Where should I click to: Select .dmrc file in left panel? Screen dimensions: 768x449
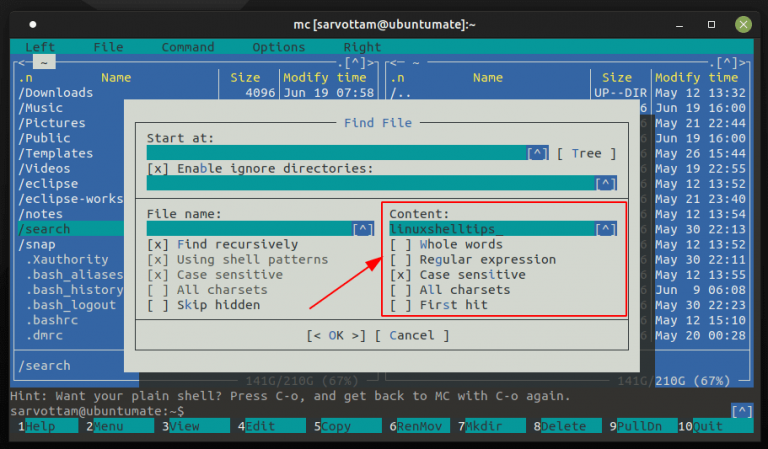click(x=44, y=335)
